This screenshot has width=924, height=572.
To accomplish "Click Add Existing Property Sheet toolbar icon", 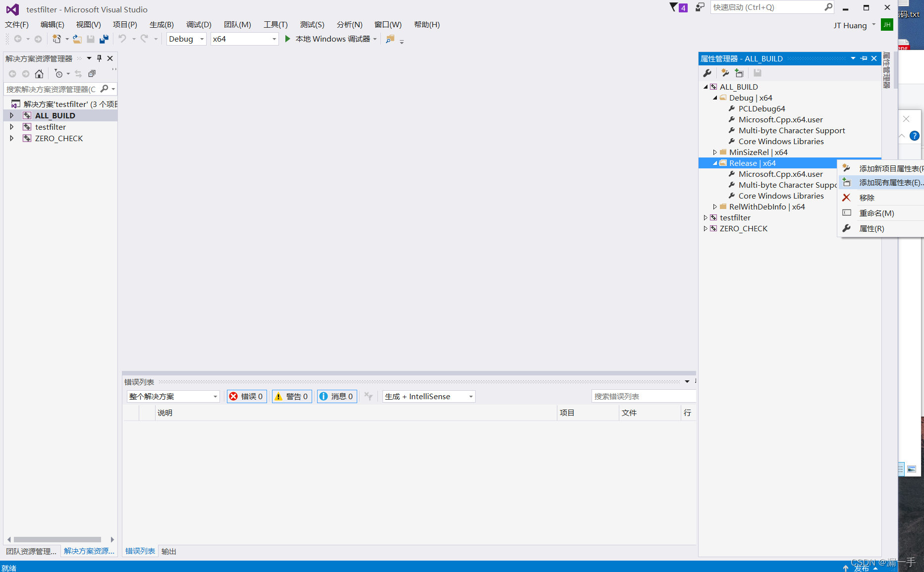I will [739, 73].
